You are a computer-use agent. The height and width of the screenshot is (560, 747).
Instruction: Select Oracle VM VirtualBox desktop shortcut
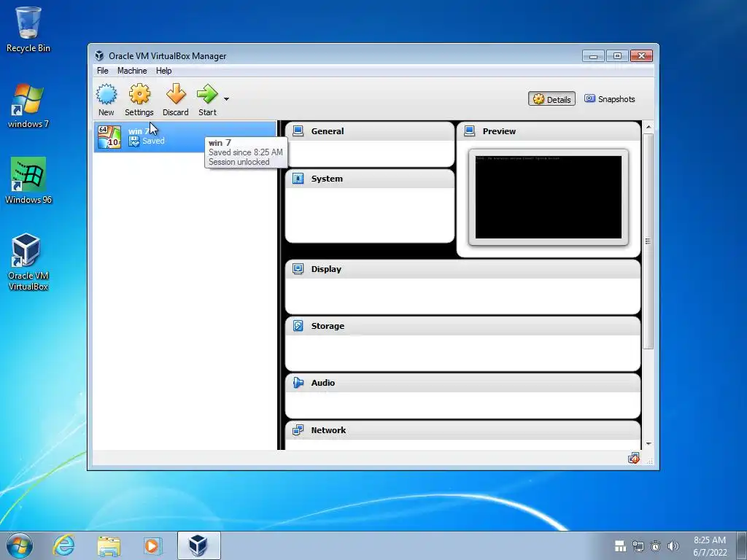28,262
